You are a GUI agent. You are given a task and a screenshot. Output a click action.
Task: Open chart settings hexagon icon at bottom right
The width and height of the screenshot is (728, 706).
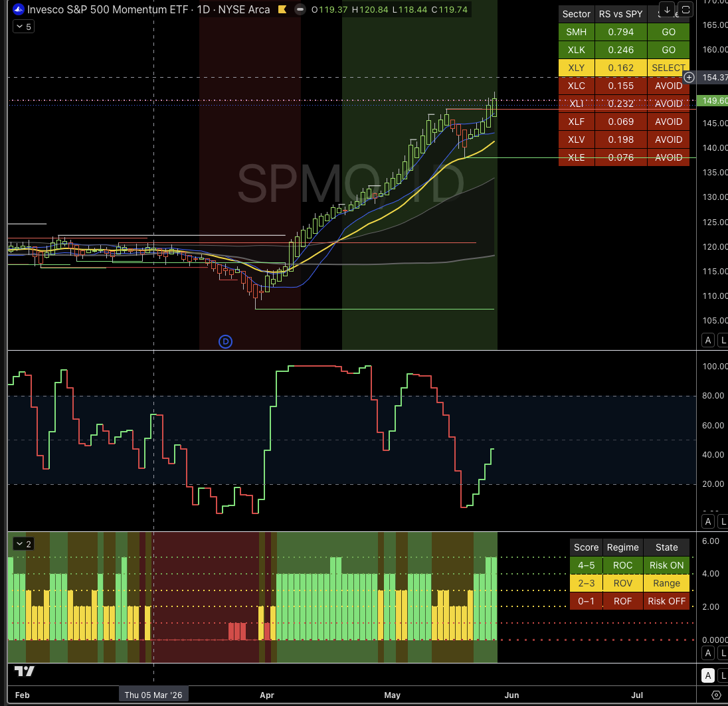[x=717, y=695]
